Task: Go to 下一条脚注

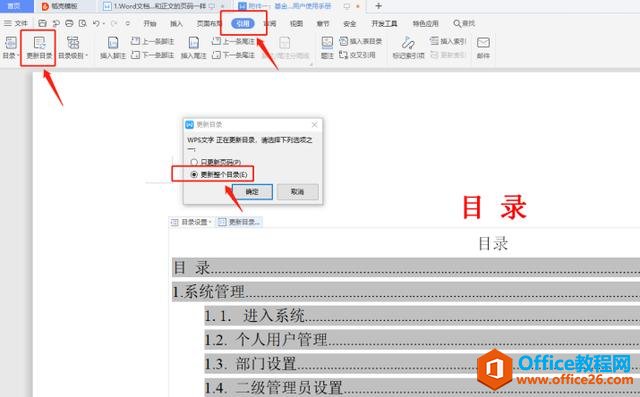Action: pyautogui.click(x=152, y=55)
